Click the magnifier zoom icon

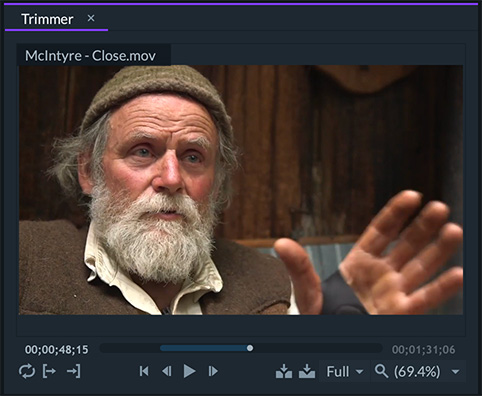pyautogui.click(x=381, y=371)
